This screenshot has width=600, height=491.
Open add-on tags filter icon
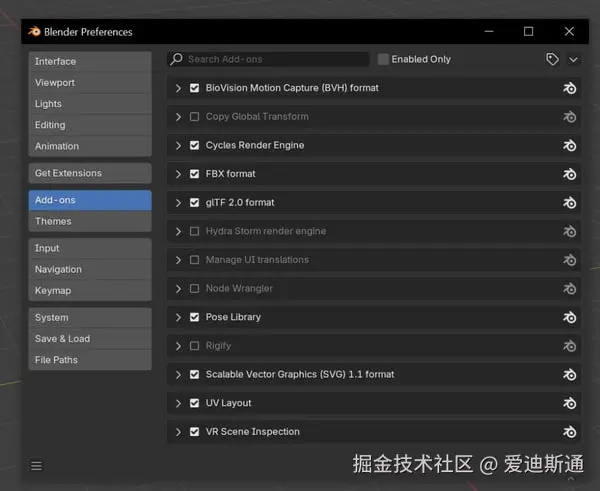552,59
